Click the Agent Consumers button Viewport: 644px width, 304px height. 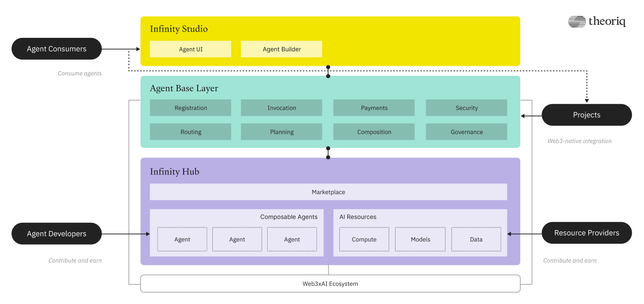tap(57, 49)
